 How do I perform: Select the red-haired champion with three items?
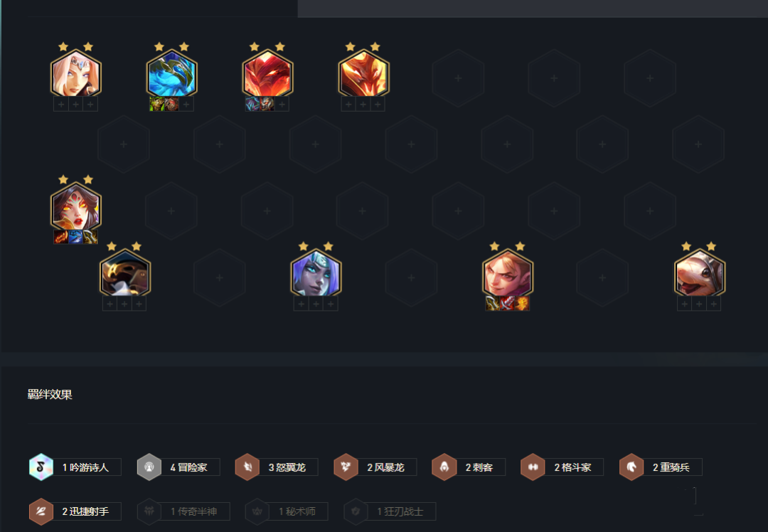coord(508,273)
